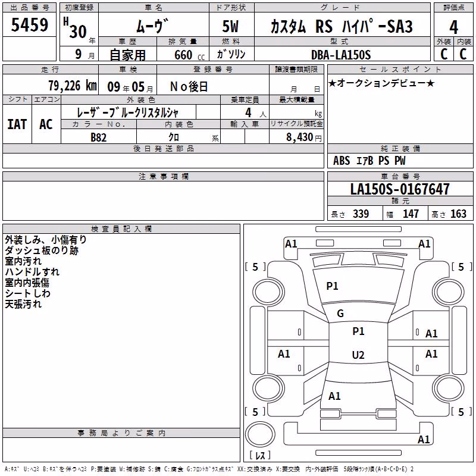Select the shift type IAT

17,124
